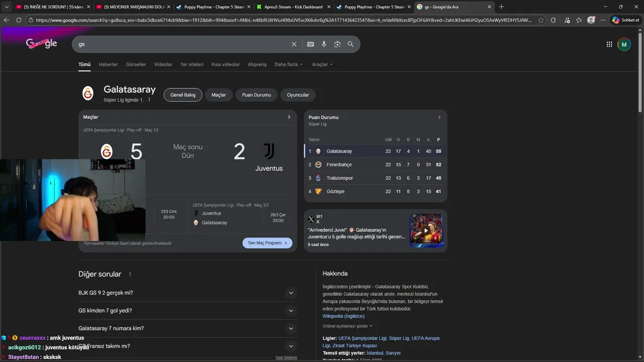Start voice search with the microphone icon
This screenshot has width=644, height=362.
pyautogui.click(x=324, y=44)
